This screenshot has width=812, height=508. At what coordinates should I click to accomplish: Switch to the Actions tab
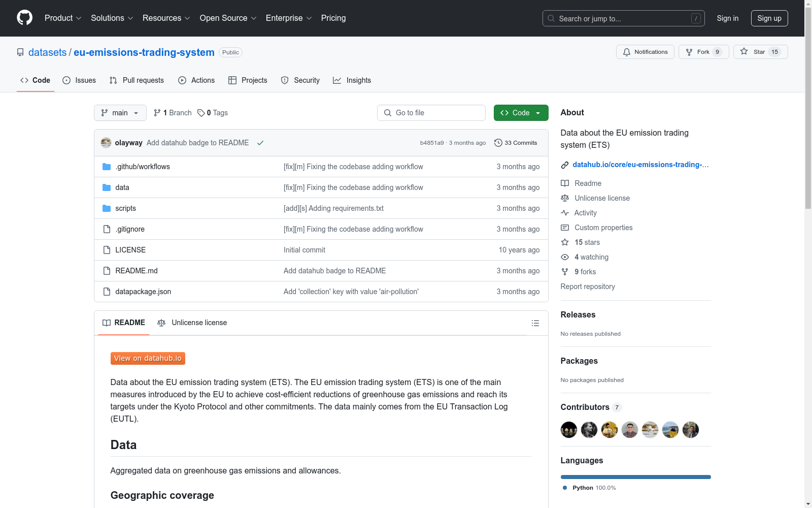click(196, 80)
